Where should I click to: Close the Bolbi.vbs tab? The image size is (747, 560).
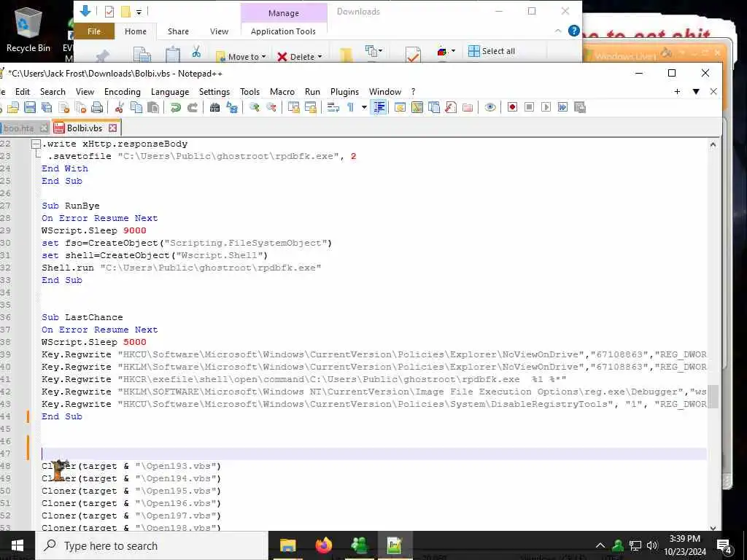click(x=112, y=128)
